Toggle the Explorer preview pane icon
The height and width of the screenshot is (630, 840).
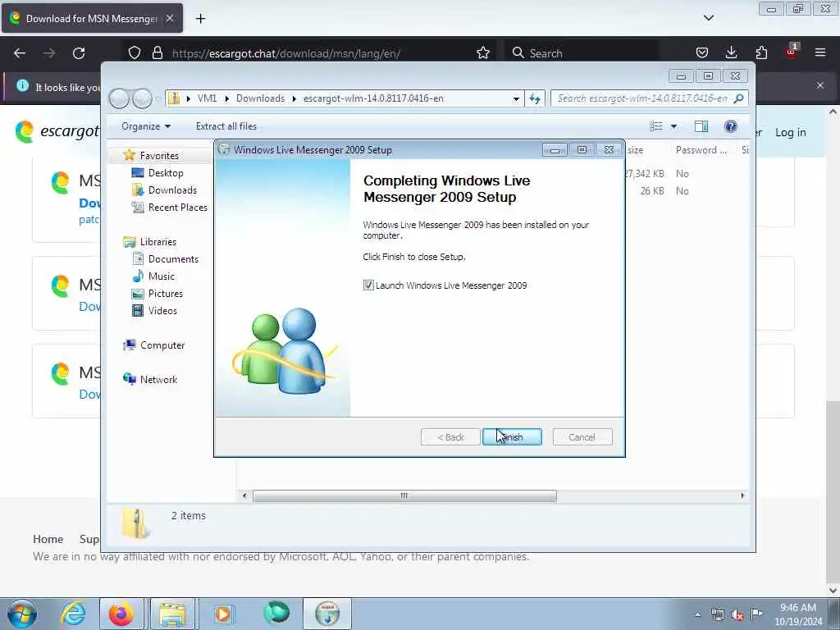(701, 126)
